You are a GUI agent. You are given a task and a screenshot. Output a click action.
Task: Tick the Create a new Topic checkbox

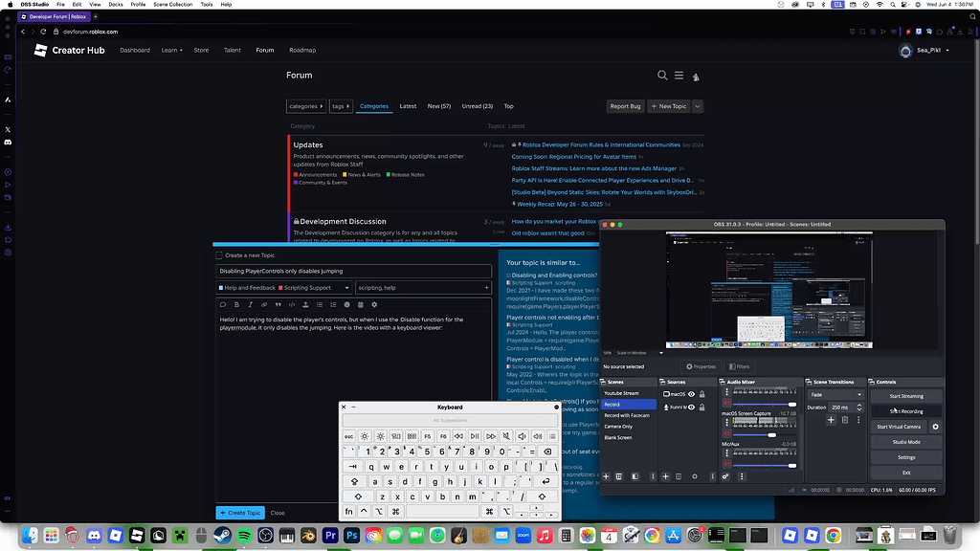tap(219, 255)
